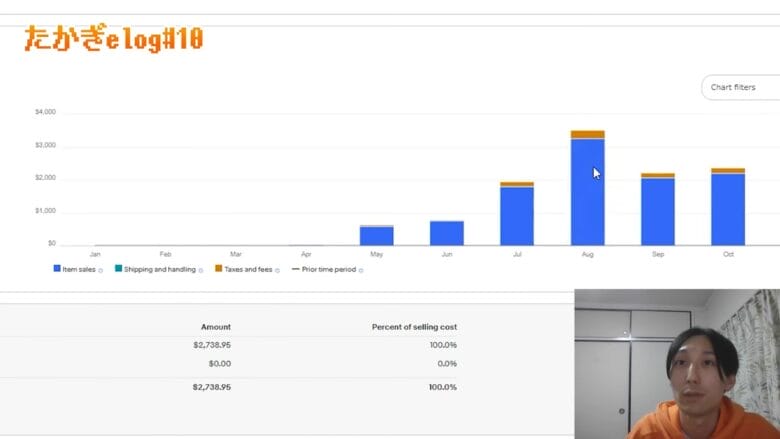Select the August bar in the chart
780x439 pixels.
tap(587, 188)
